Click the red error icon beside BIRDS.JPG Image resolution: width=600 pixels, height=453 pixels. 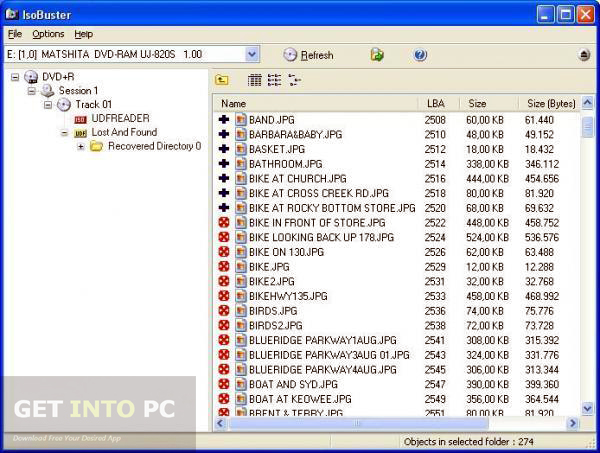224,310
